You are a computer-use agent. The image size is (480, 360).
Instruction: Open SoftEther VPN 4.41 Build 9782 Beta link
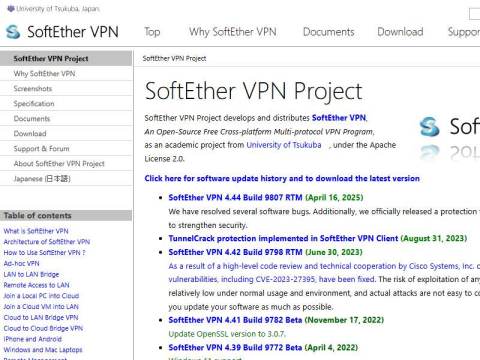click(235, 320)
